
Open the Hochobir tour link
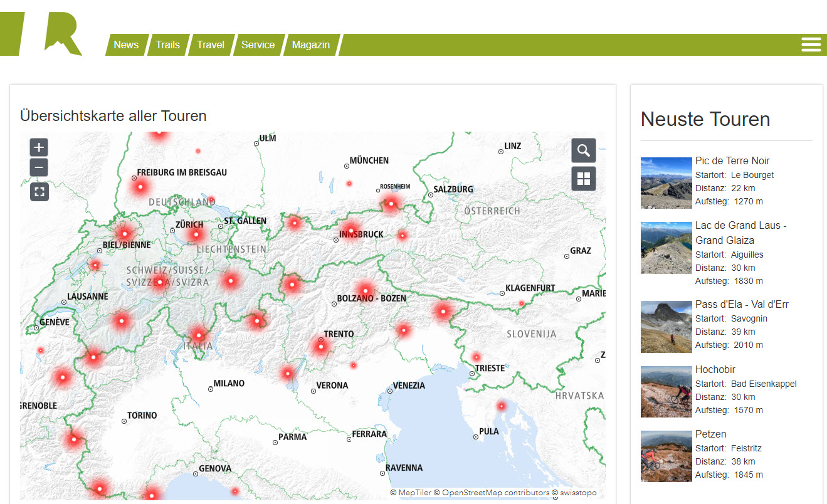tap(715, 369)
